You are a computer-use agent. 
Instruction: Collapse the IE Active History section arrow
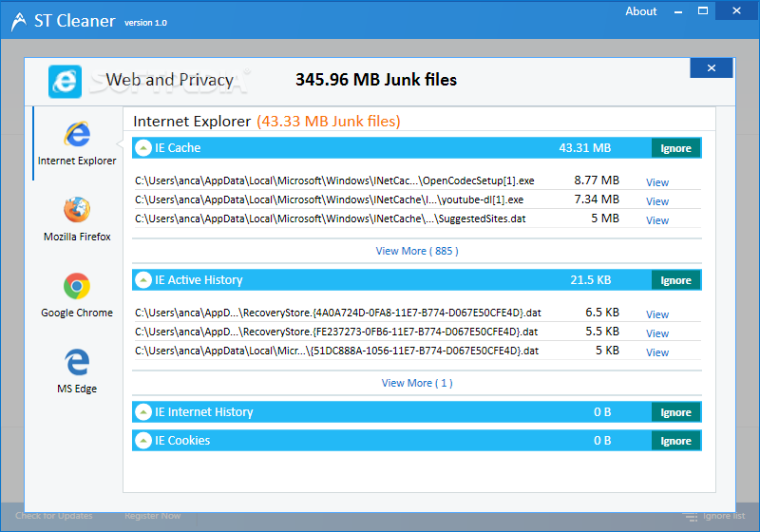[x=143, y=280]
